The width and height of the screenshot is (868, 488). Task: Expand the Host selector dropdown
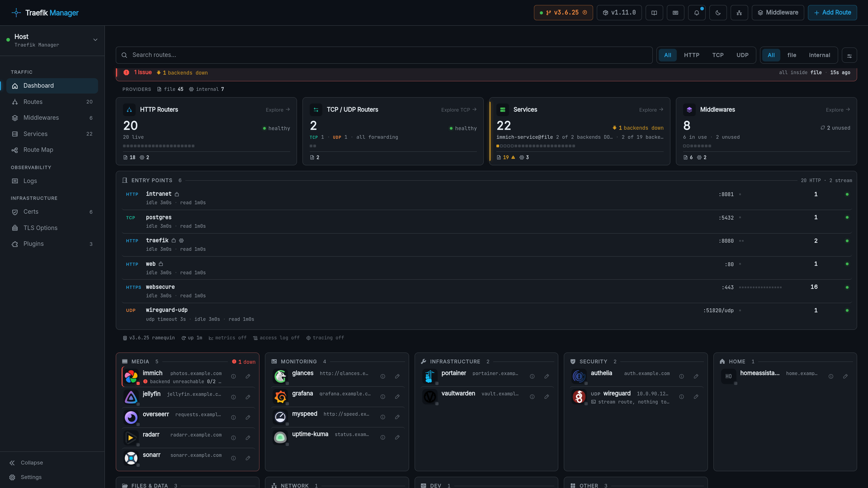(52, 40)
